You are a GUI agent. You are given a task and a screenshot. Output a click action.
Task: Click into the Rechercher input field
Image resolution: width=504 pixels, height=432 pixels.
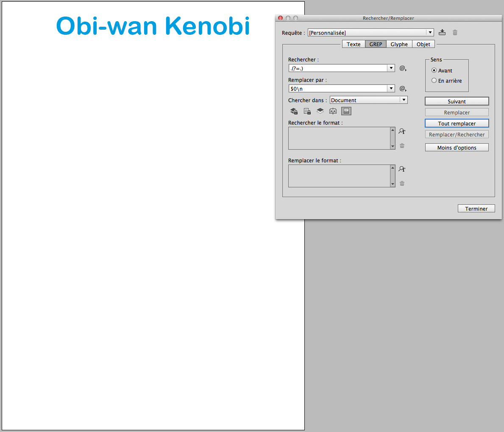(x=338, y=68)
